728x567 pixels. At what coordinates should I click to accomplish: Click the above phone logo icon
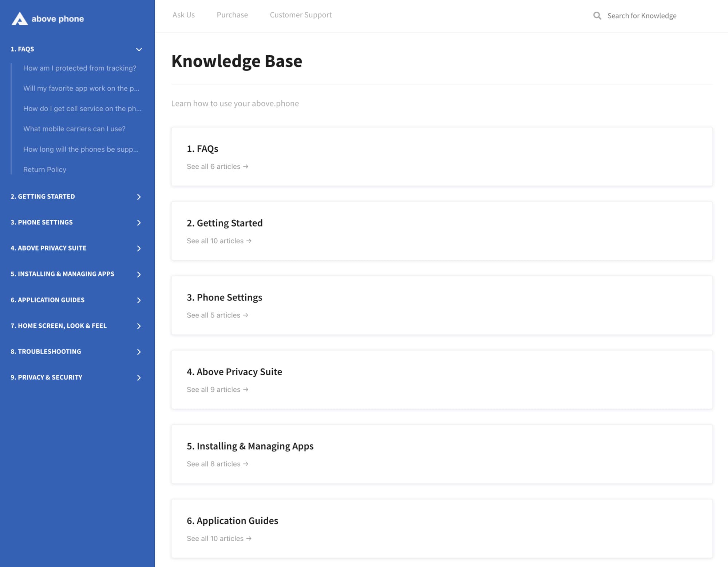pyautogui.click(x=20, y=19)
